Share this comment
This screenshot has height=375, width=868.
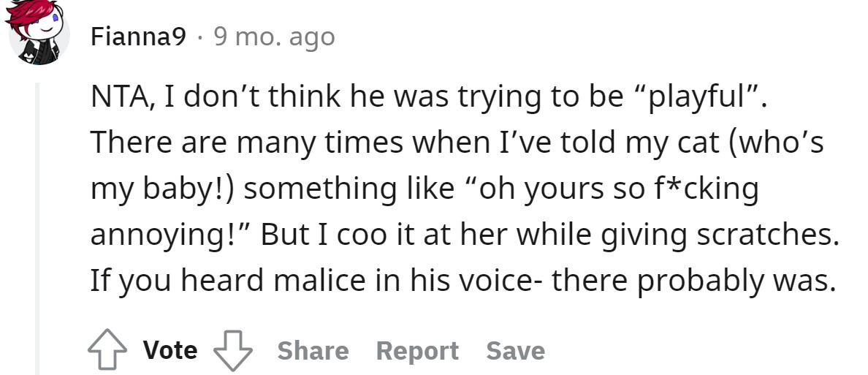coord(313,351)
